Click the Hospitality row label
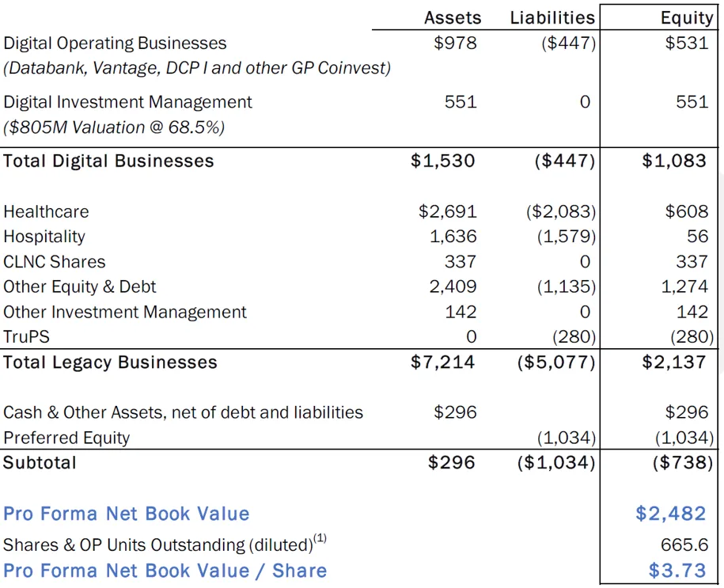Image resolution: width=724 pixels, height=588 pixels. coord(44,237)
